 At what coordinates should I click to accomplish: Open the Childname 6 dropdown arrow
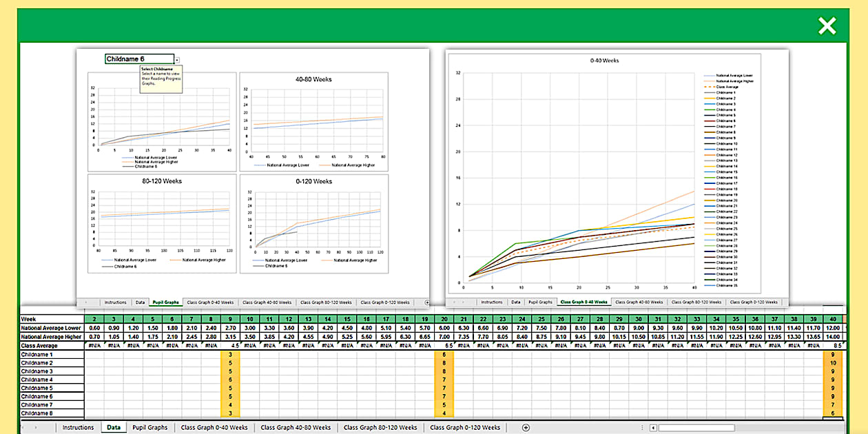point(177,60)
